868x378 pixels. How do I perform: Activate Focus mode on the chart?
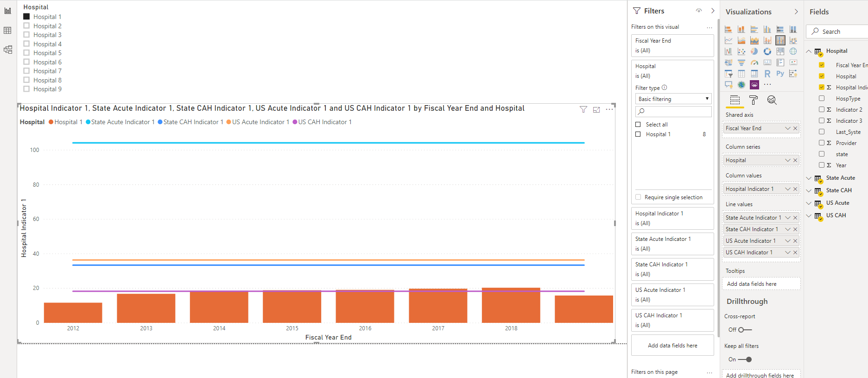click(596, 110)
